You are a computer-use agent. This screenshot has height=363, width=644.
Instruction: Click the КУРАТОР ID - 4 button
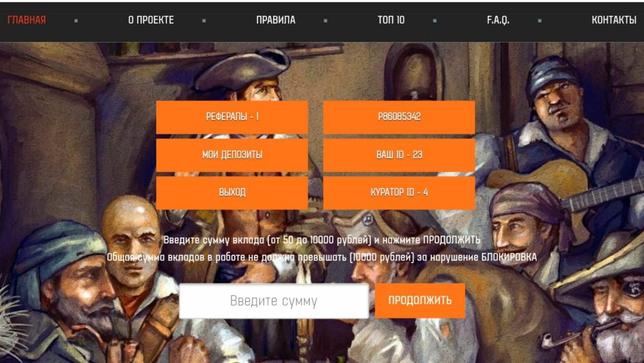399,193
